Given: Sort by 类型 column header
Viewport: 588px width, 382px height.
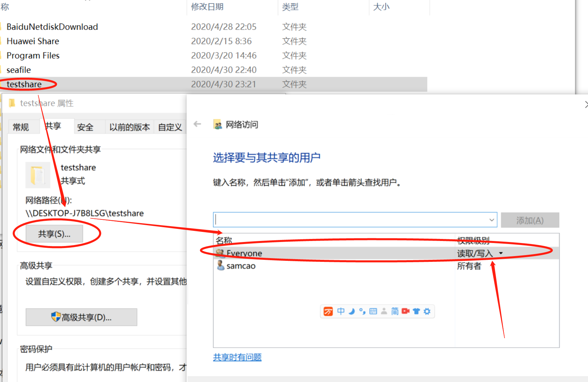Looking at the screenshot, I should (290, 7).
